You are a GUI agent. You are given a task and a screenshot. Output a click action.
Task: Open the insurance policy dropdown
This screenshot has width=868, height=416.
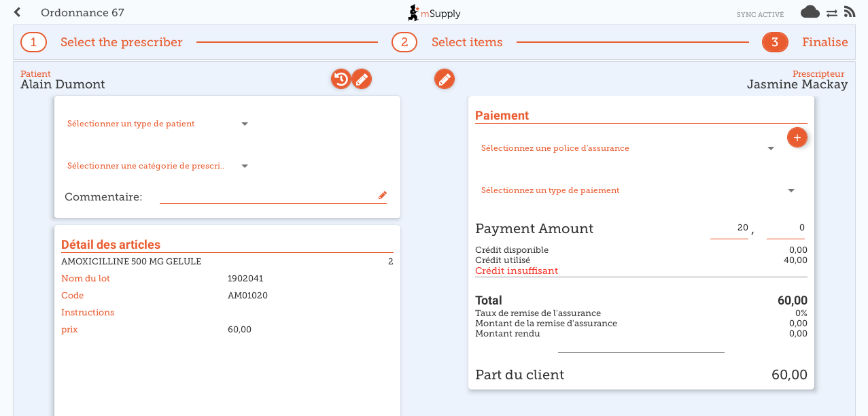pyautogui.click(x=770, y=148)
